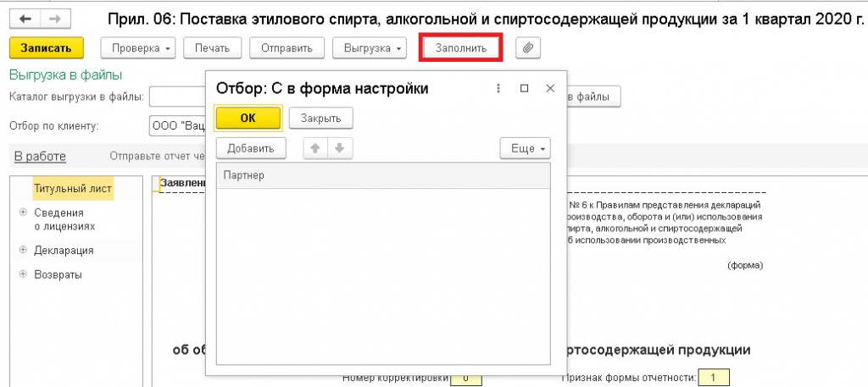Image resolution: width=868 pixels, height=387 pixels.
Task: Expand the Декларация tree node
Action: point(23,250)
